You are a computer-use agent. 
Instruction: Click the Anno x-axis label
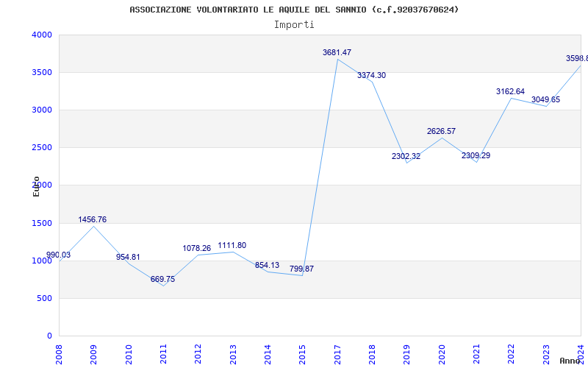(570, 361)
